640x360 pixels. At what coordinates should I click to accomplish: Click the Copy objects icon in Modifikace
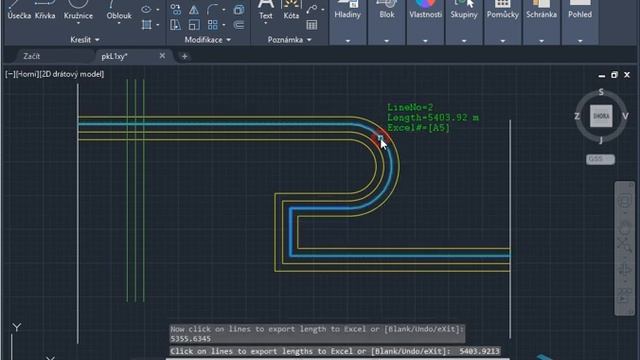click(176, 9)
